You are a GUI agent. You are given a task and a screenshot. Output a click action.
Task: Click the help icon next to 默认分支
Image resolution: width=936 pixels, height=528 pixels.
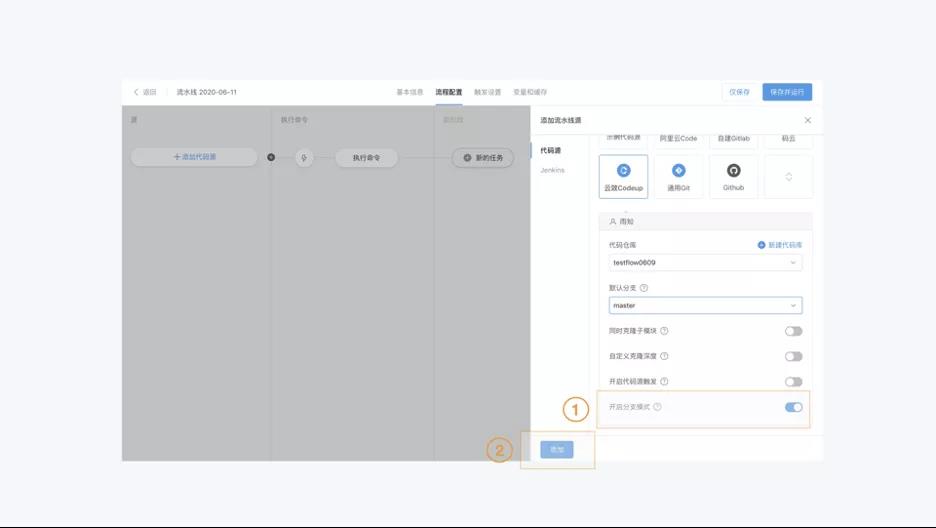tap(644, 288)
